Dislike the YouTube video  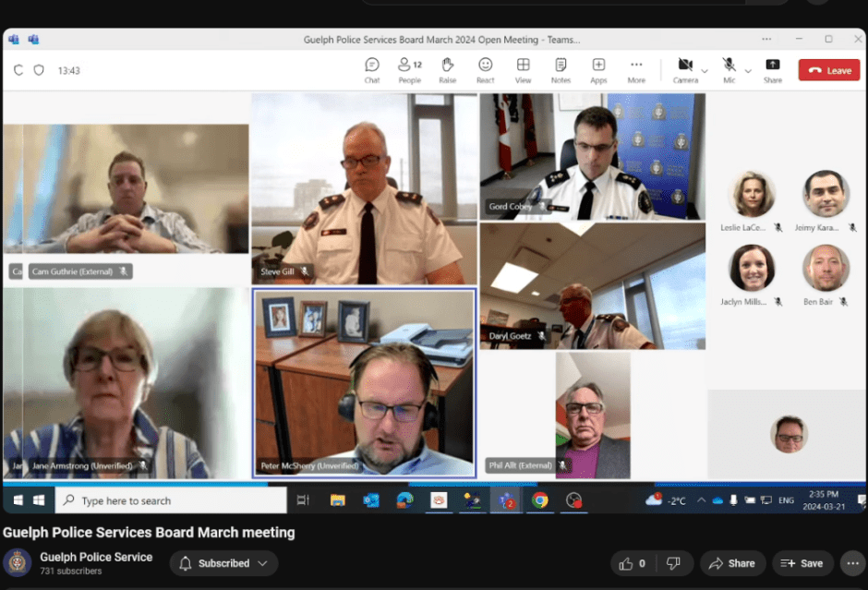674,563
